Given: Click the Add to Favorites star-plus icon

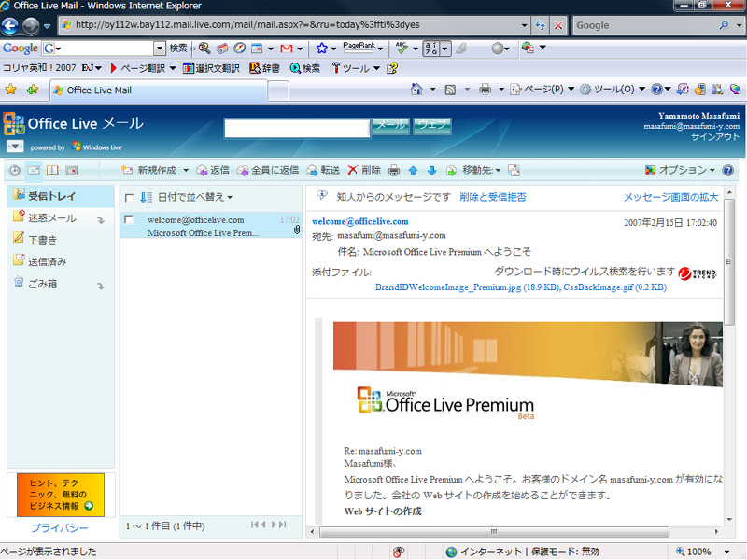Looking at the screenshot, I should 33,90.
